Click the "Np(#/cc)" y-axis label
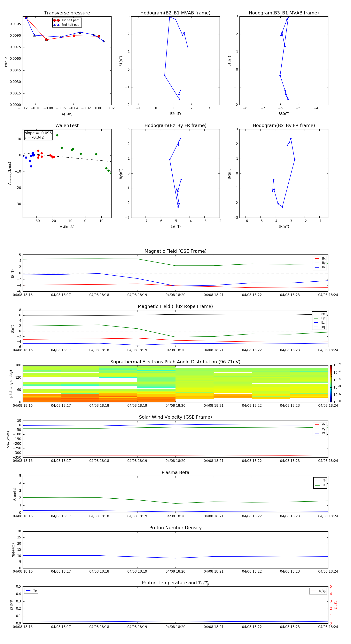351x644 pixels. (x=13, y=550)
